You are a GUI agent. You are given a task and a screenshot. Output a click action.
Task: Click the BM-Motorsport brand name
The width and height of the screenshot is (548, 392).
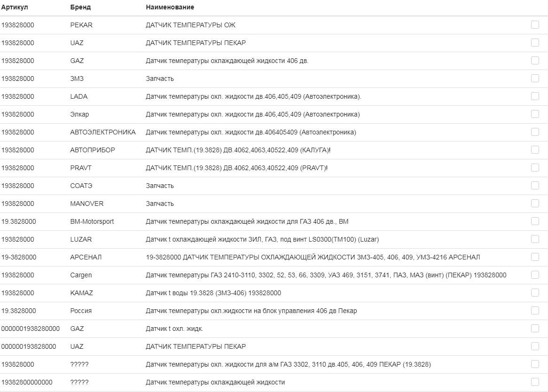pos(92,221)
